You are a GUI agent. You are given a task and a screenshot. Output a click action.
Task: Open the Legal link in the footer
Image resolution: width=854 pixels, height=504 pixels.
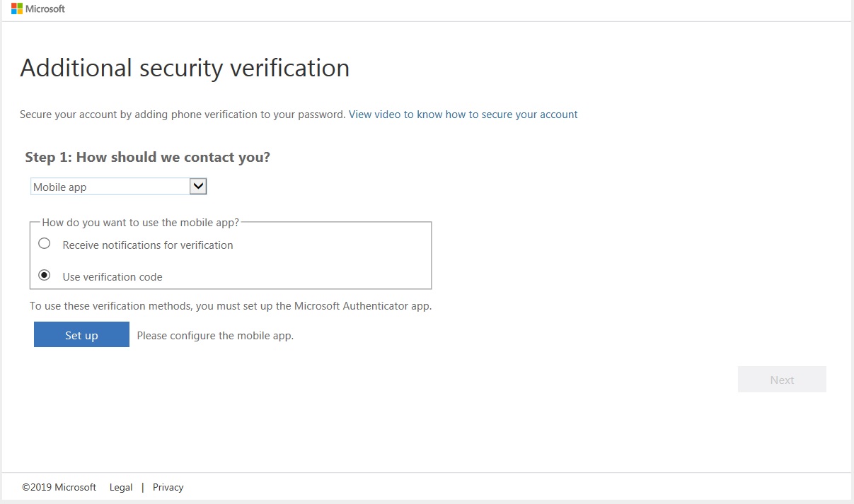(121, 487)
